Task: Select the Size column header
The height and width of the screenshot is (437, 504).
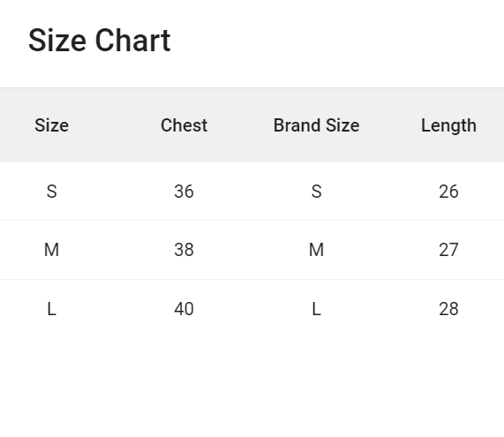Action: click(52, 125)
